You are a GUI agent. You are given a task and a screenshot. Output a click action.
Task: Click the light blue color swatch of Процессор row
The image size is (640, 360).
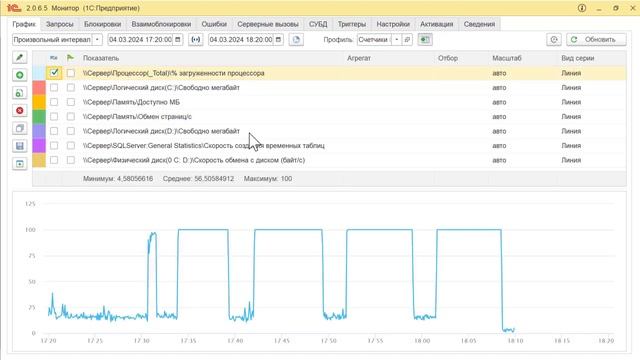(x=39, y=73)
